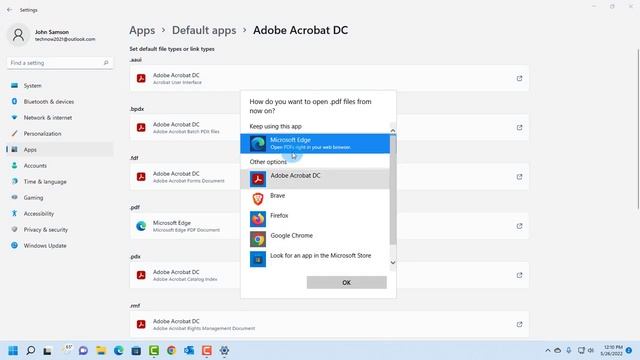Choose Adobe Acrobat DC in the dialog list
Screen dimensions: 640x360
(x=315, y=179)
